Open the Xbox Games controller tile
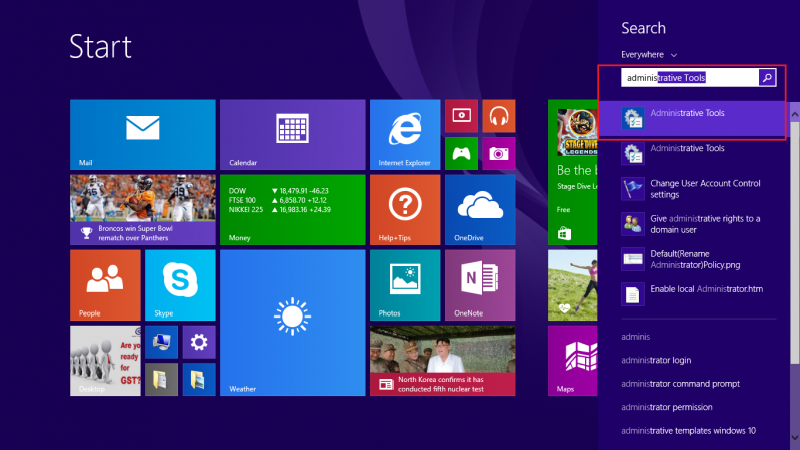 pyautogui.click(x=461, y=154)
